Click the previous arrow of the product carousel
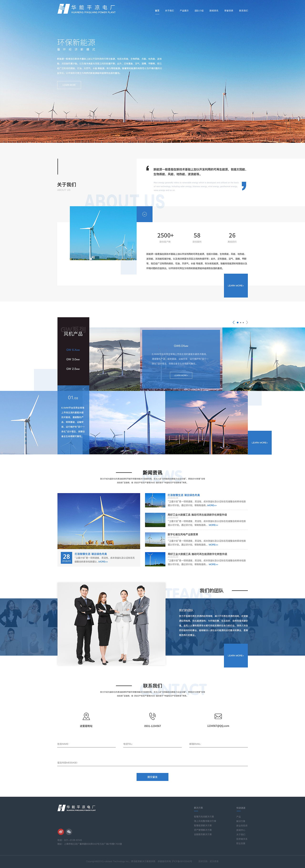This screenshot has height=868, width=305. [234, 322]
